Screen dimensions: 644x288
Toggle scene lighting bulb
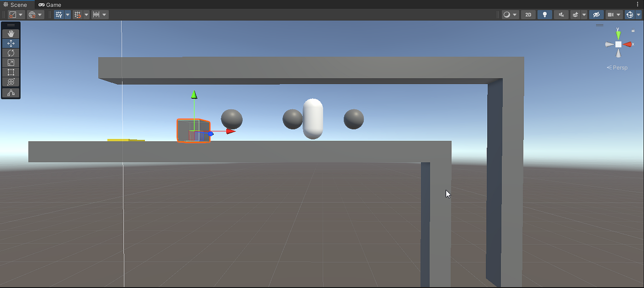[545, 15]
